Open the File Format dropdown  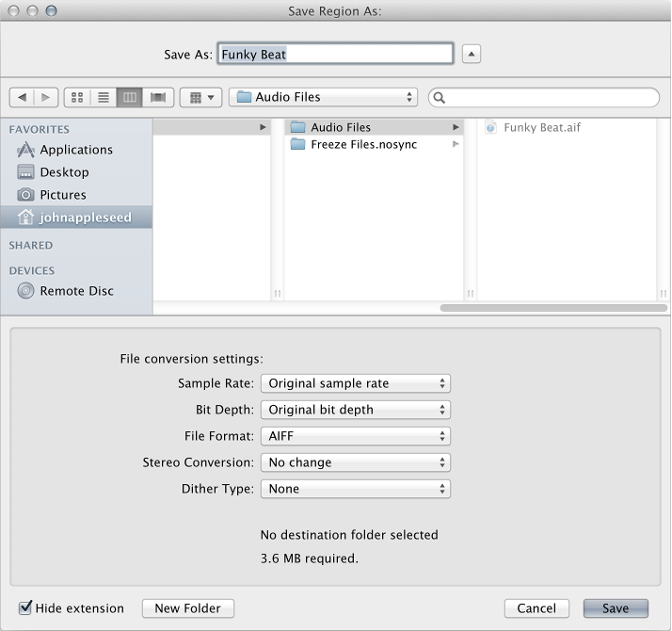tap(355, 436)
